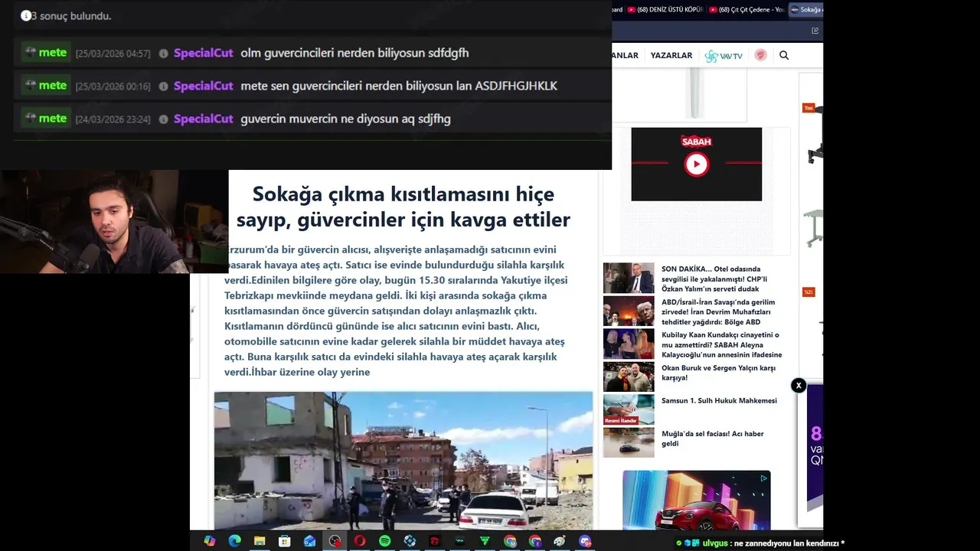Open Kubilay Kaan Kundakçı cinayeti news link

721,344
